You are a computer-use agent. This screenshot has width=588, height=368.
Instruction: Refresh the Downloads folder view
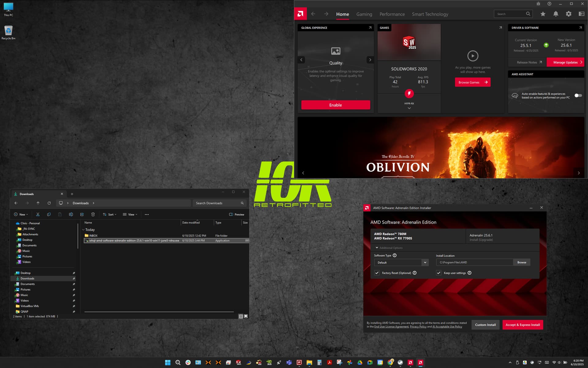49,203
